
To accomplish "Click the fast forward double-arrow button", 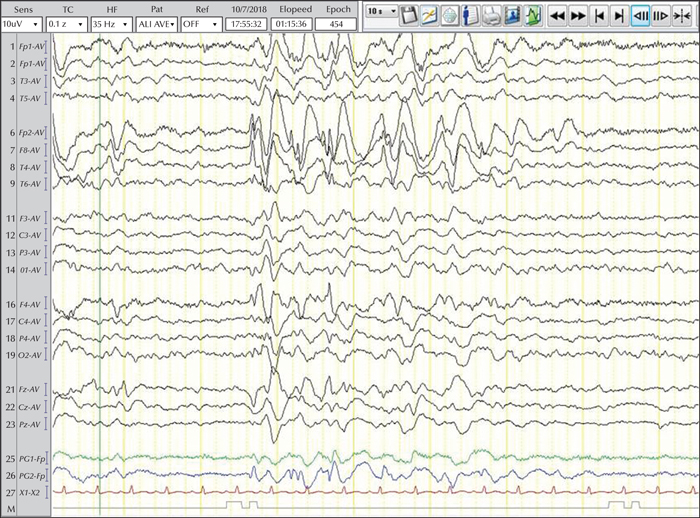I will 578,16.
